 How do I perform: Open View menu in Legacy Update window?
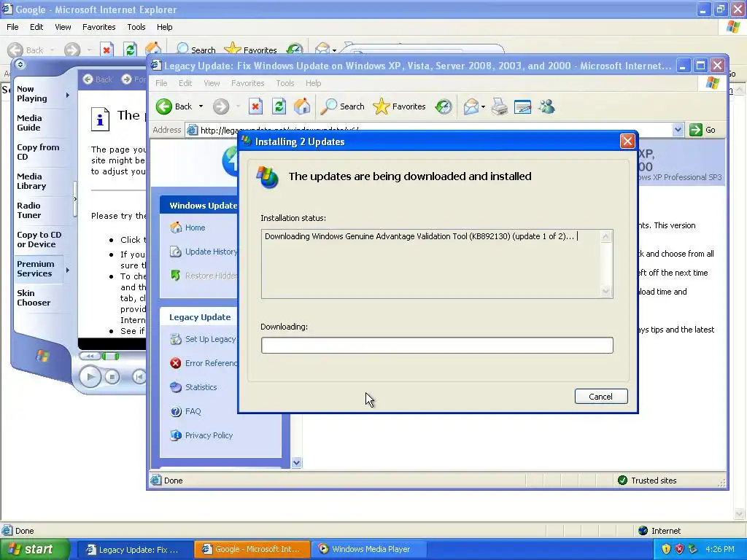pyautogui.click(x=212, y=83)
